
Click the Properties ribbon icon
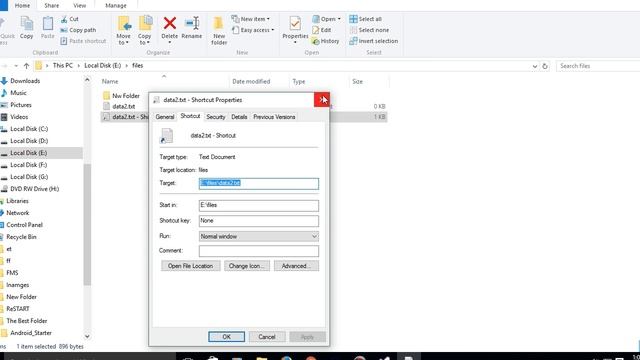[x=295, y=23]
